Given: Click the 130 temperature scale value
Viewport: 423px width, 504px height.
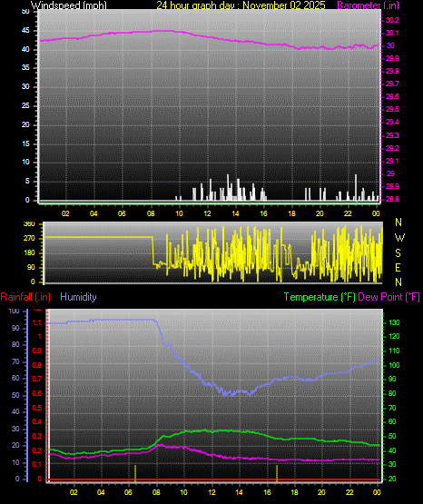Looking at the screenshot, I should 395,322.
